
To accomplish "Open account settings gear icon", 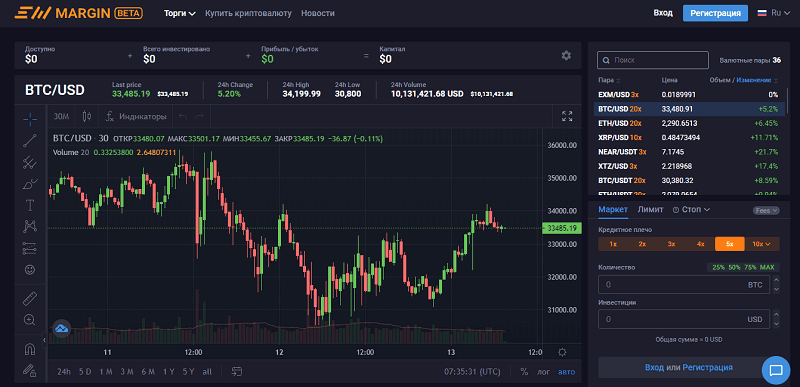I will pyautogui.click(x=566, y=56).
